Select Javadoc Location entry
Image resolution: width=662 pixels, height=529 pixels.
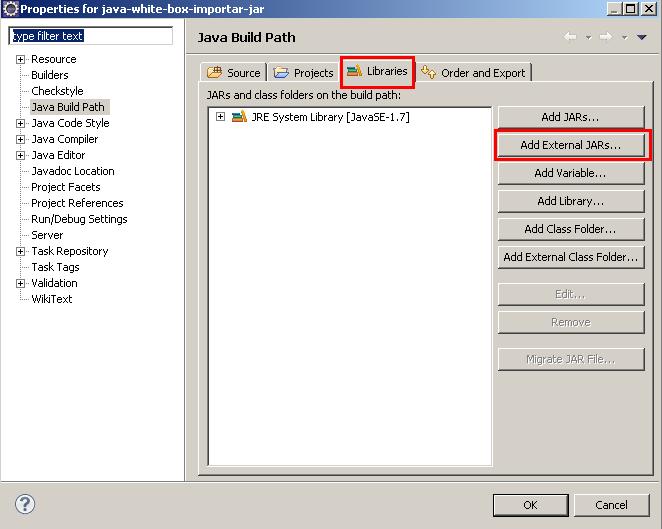73,171
